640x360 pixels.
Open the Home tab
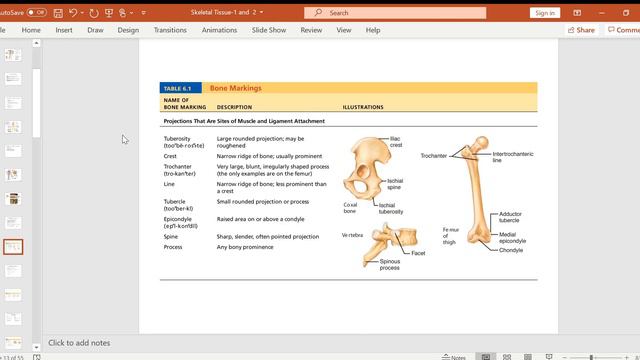[x=31, y=30]
